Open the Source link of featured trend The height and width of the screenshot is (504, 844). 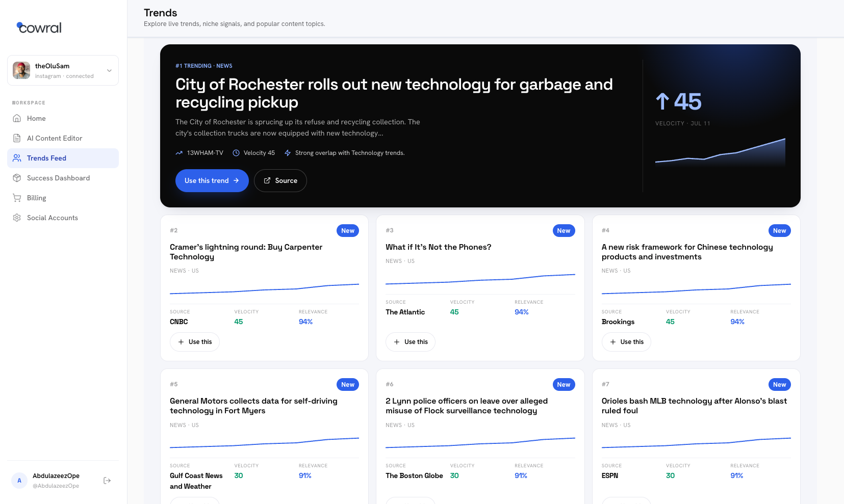(280, 180)
